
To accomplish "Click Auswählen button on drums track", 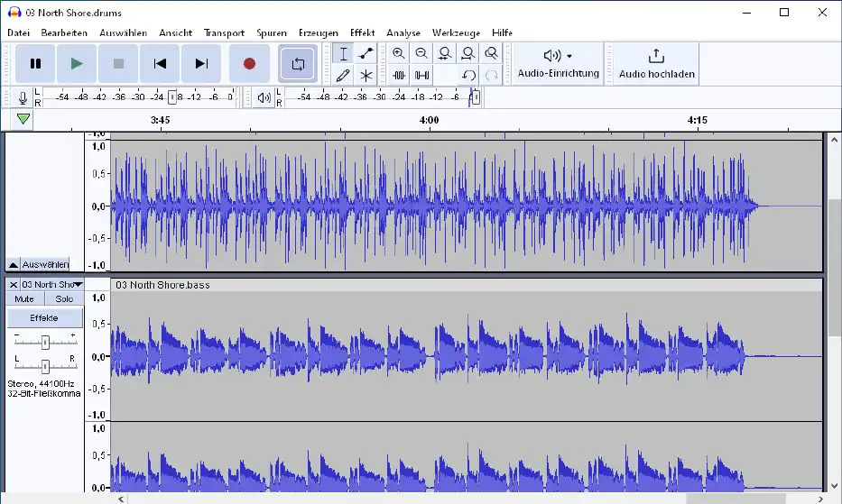I will pos(45,264).
